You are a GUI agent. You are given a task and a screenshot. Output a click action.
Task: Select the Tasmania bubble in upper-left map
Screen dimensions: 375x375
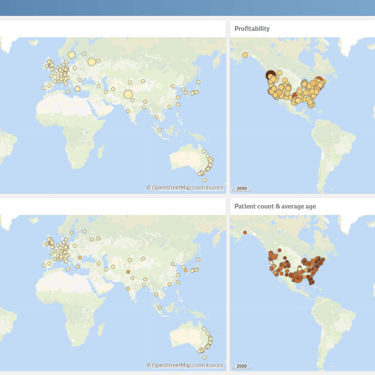[204, 180]
